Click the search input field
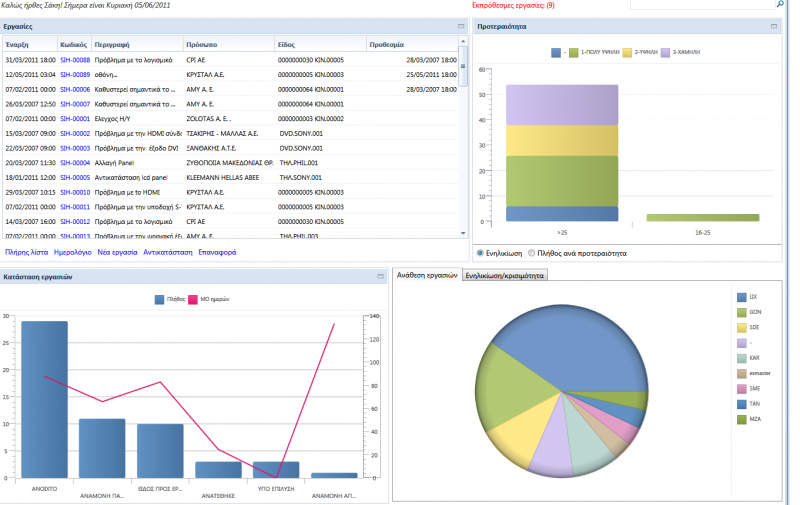 [x=703, y=4]
